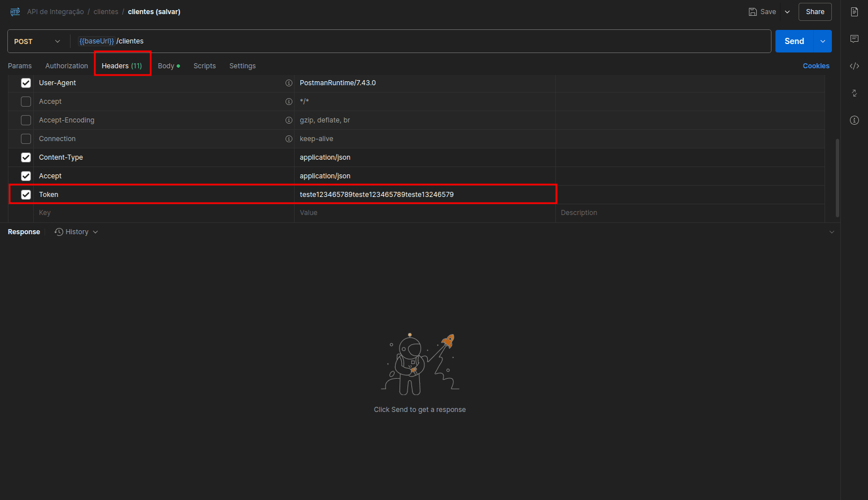Open the Comments icon in right sidebar
Image resolution: width=868 pixels, height=500 pixels.
854,39
